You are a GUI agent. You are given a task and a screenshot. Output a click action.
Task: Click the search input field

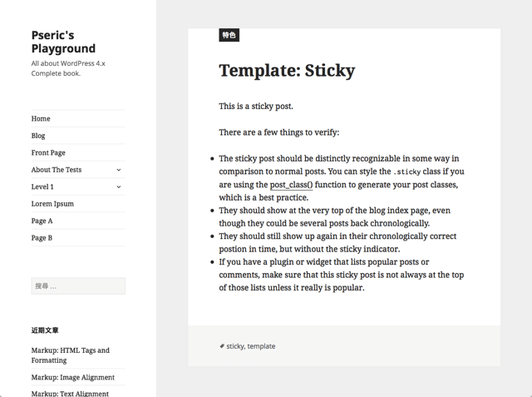point(78,286)
